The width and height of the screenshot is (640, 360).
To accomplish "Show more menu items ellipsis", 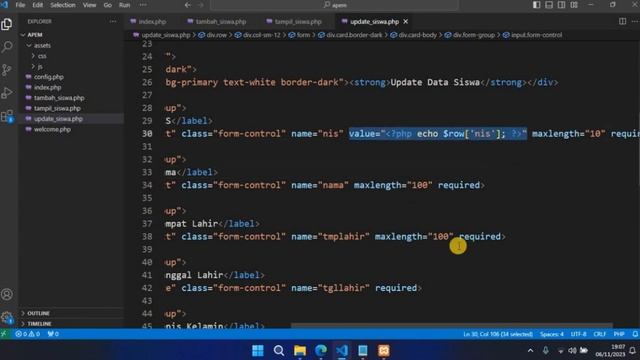I will (x=143, y=5).
